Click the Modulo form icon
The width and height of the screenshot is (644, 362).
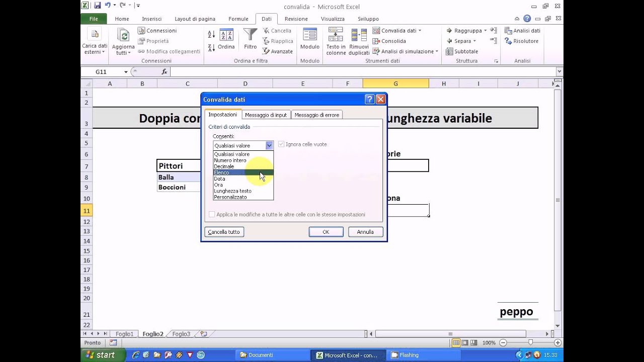309,35
